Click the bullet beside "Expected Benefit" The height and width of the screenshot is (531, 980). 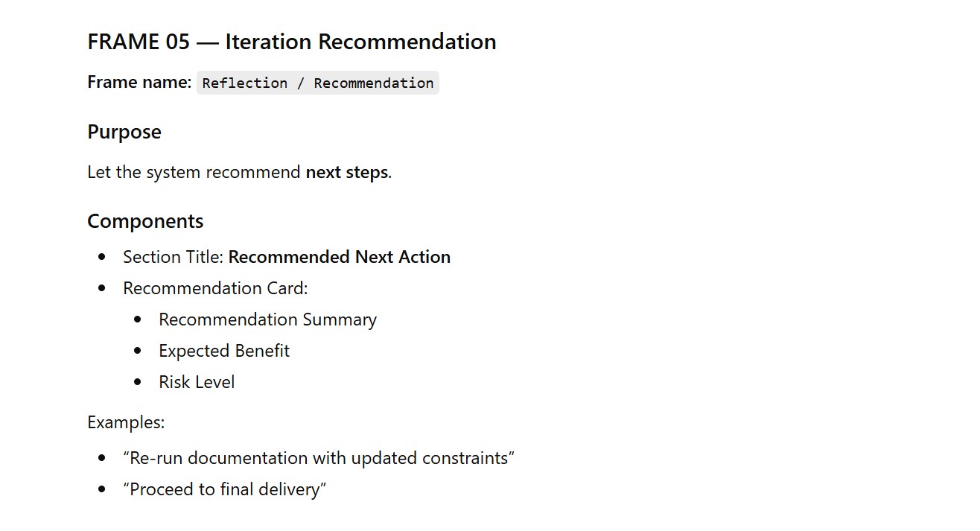(x=138, y=351)
